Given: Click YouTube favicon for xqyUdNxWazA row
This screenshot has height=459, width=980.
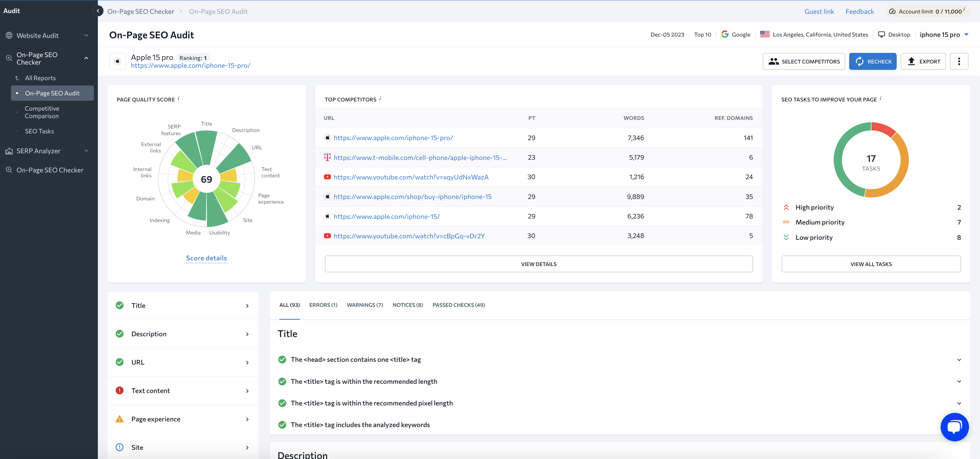Looking at the screenshot, I should coord(327,177).
